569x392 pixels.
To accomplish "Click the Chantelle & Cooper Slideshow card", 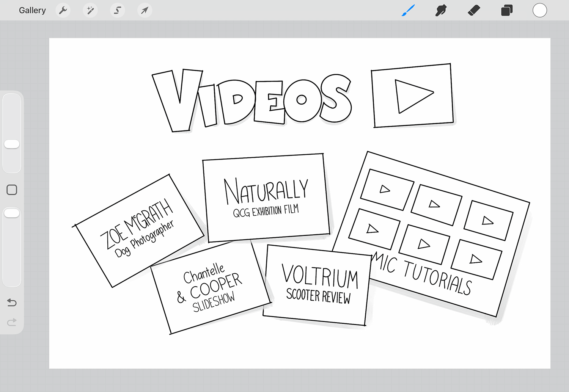I will click(211, 288).
